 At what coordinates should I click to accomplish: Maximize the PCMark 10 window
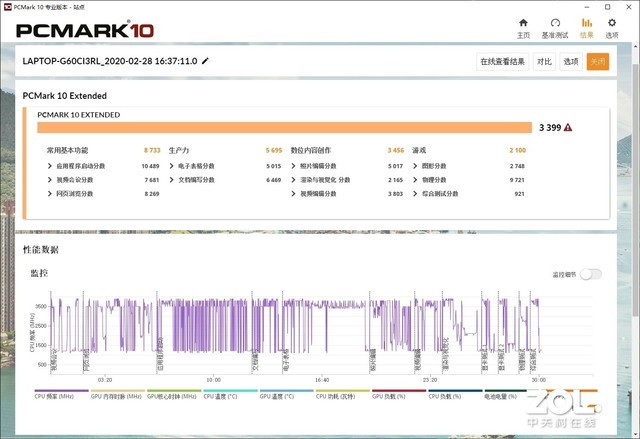607,7
